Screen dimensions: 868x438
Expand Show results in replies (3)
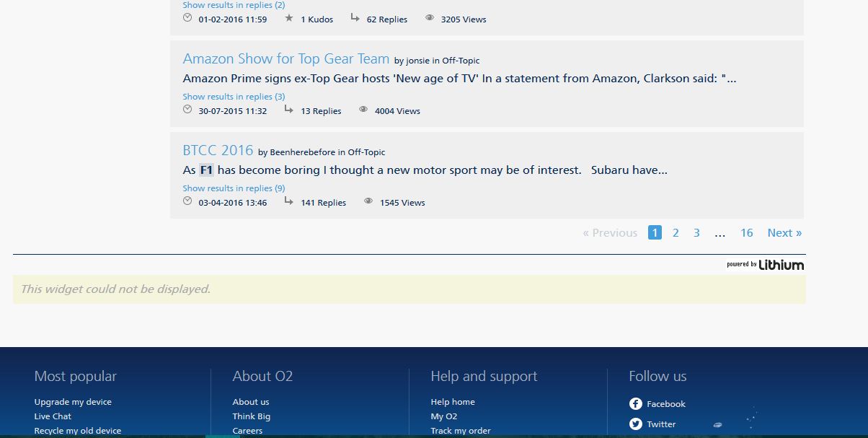[x=234, y=97]
